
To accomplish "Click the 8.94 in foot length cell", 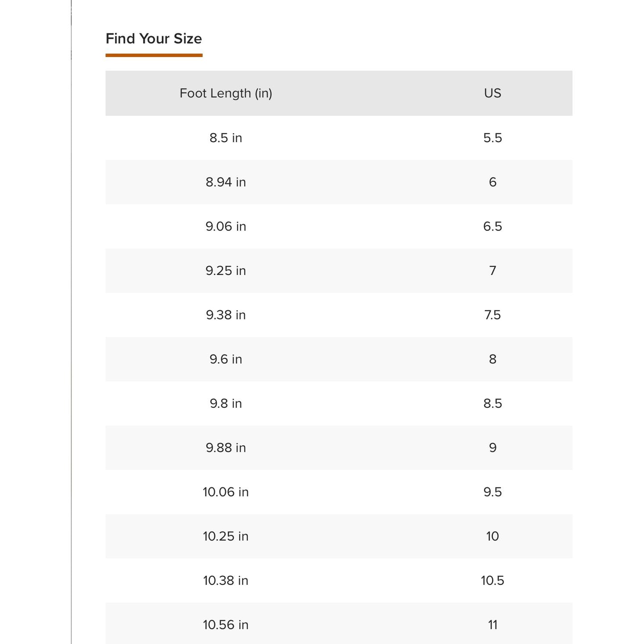I will tap(226, 182).
